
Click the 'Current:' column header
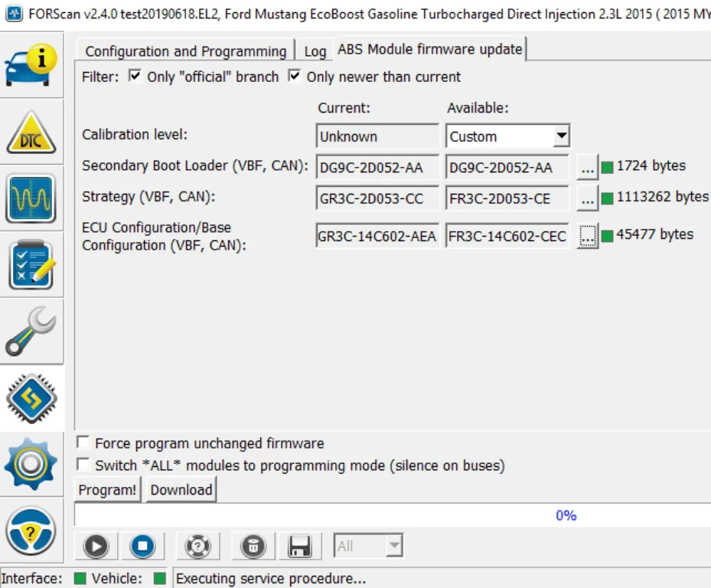344,107
